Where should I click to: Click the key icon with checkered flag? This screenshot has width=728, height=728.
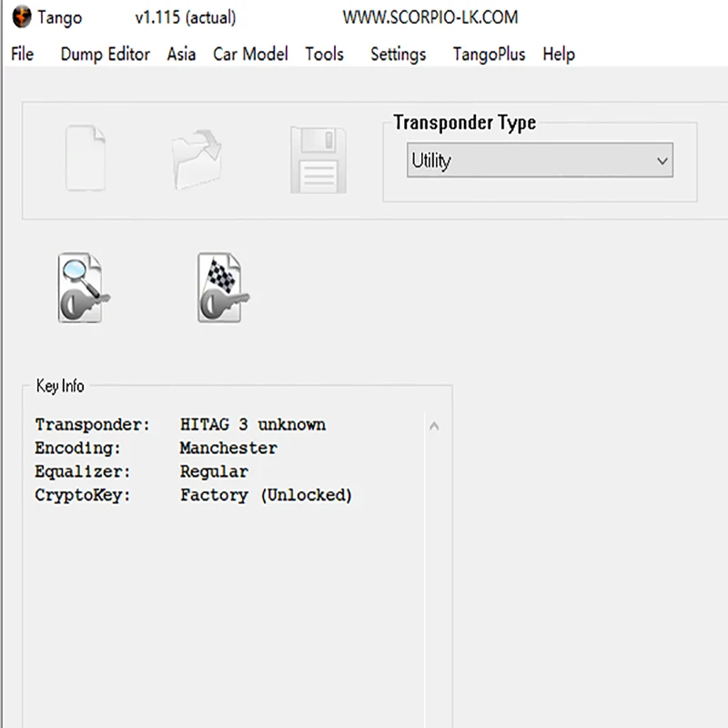click(223, 288)
